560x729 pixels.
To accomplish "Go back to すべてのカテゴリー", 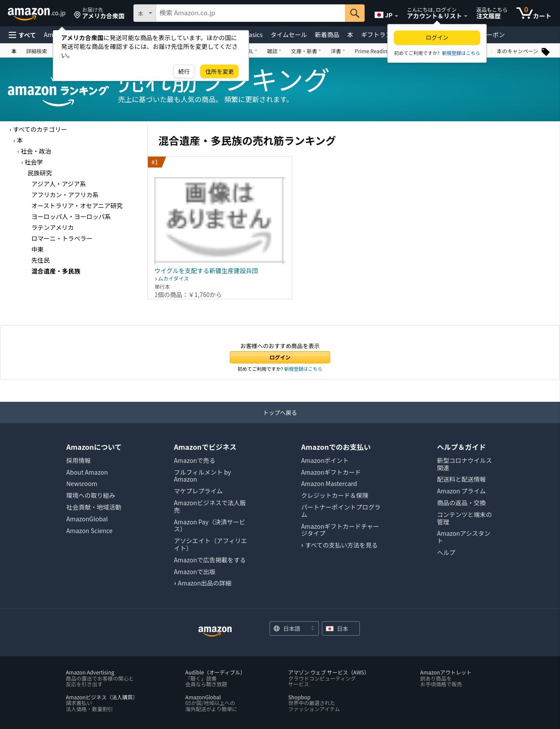I will click(x=40, y=130).
